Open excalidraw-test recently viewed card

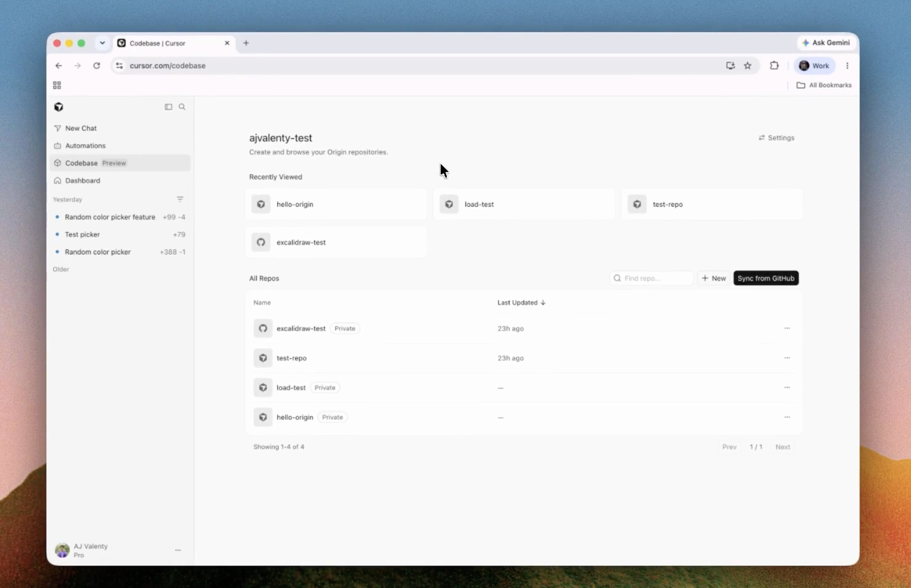(336, 242)
